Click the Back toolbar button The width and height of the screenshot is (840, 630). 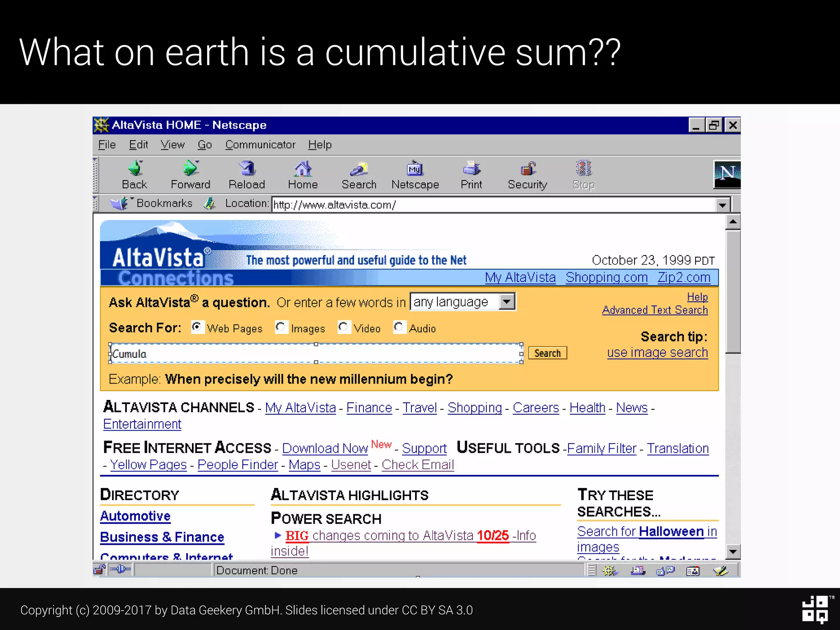pyautogui.click(x=135, y=175)
